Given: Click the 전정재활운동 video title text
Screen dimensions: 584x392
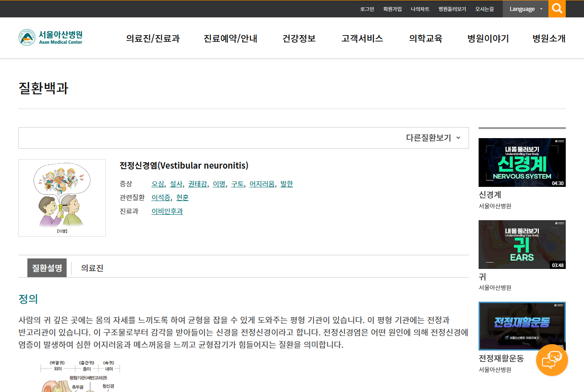Looking at the screenshot, I should pyautogui.click(x=501, y=358).
